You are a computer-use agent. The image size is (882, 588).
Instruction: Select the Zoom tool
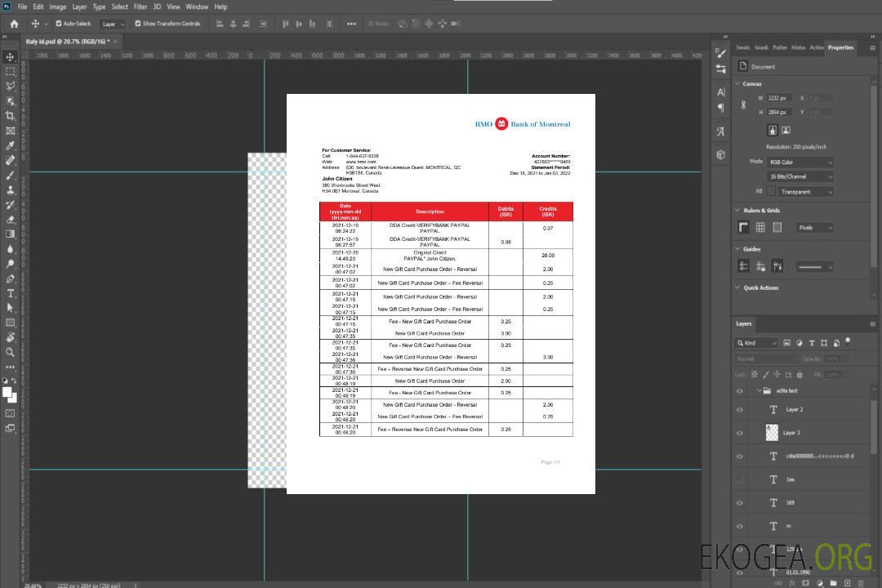pos(10,352)
